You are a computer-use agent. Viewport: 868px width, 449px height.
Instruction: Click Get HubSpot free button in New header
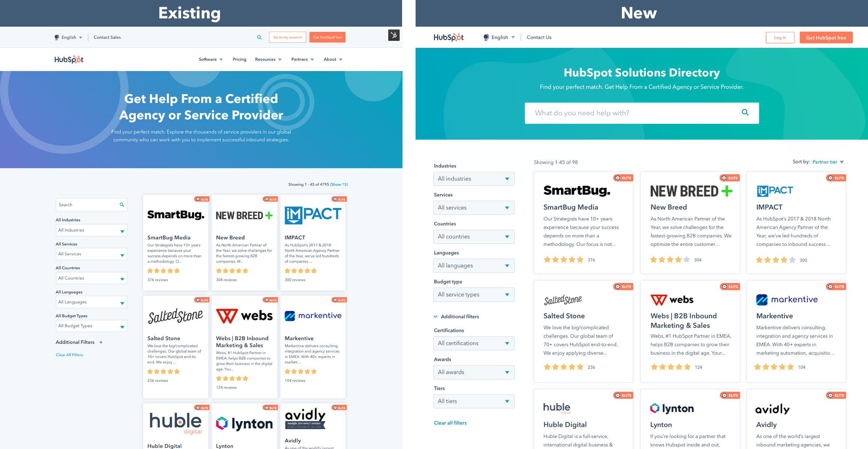(826, 38)
